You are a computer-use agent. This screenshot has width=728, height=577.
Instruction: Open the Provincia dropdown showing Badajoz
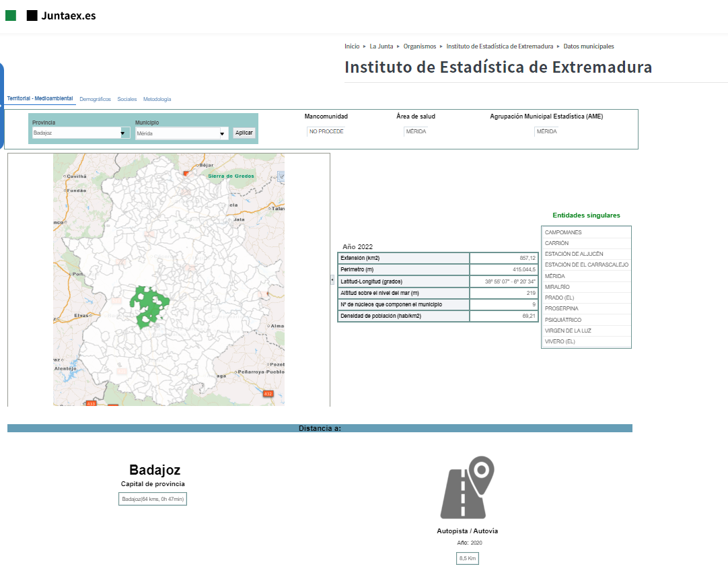81,133
